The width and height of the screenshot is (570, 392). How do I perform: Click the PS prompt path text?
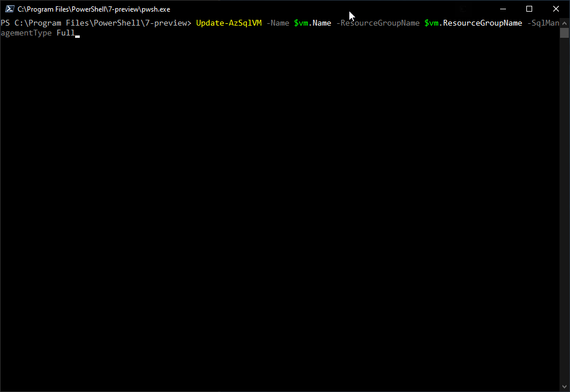click(x=96, y=23)
